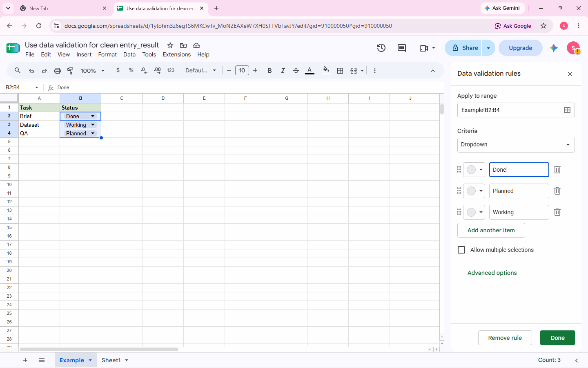This screenshot has width=588, height=368.
Task: Click Add another item button
Action: coord(491,230)
